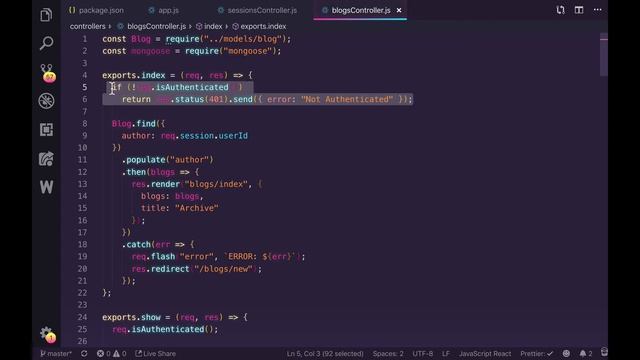Click the "Archive" title string
This screenshot has width=640, height=360.
196,208
